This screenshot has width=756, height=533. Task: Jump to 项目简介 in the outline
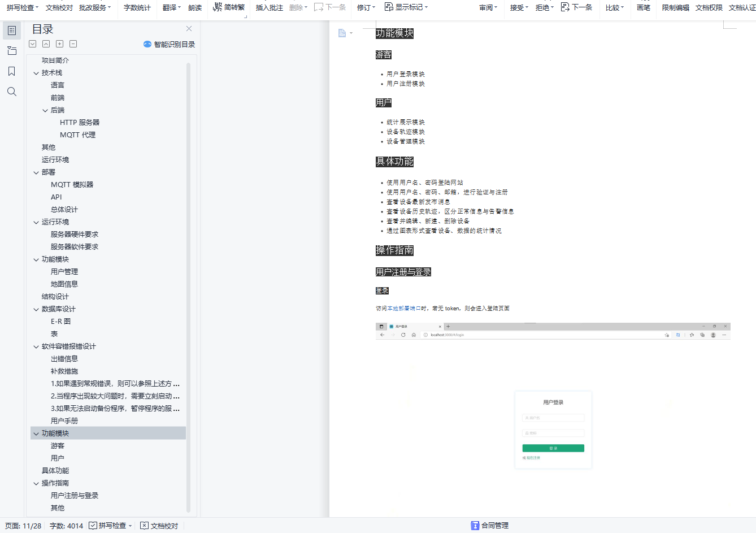point(55,60)
